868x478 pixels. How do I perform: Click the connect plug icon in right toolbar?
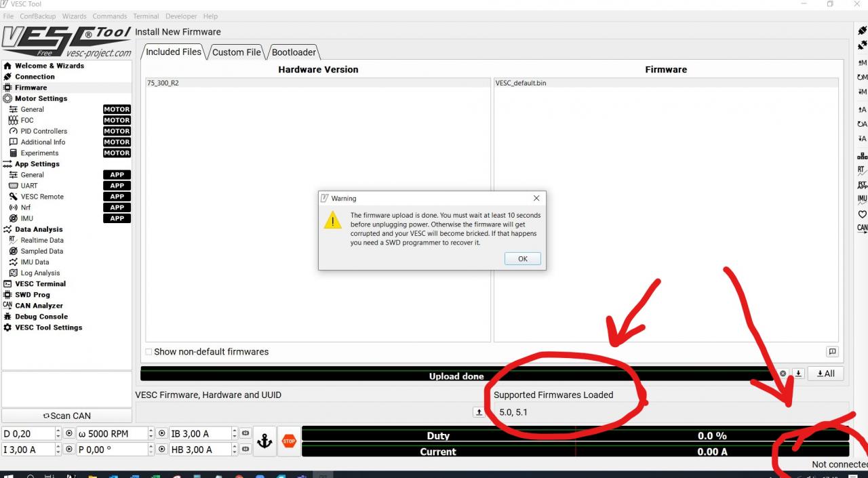(x=862, y=31)
